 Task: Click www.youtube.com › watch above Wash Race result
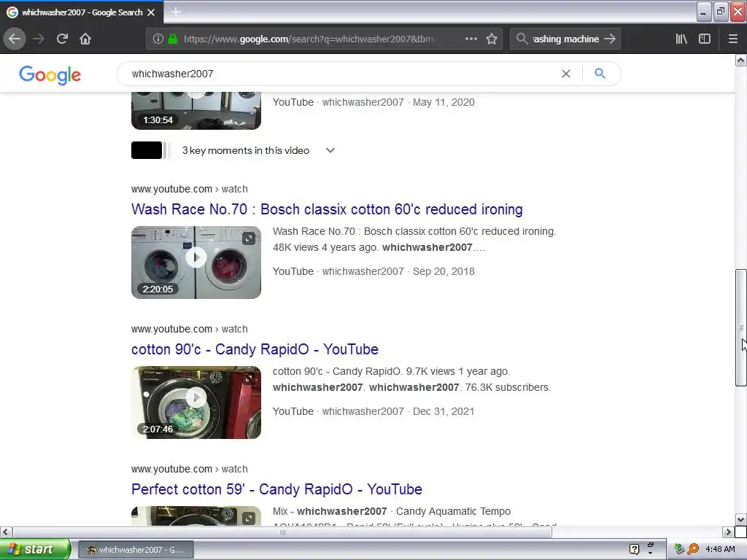(x=190, y=189)
